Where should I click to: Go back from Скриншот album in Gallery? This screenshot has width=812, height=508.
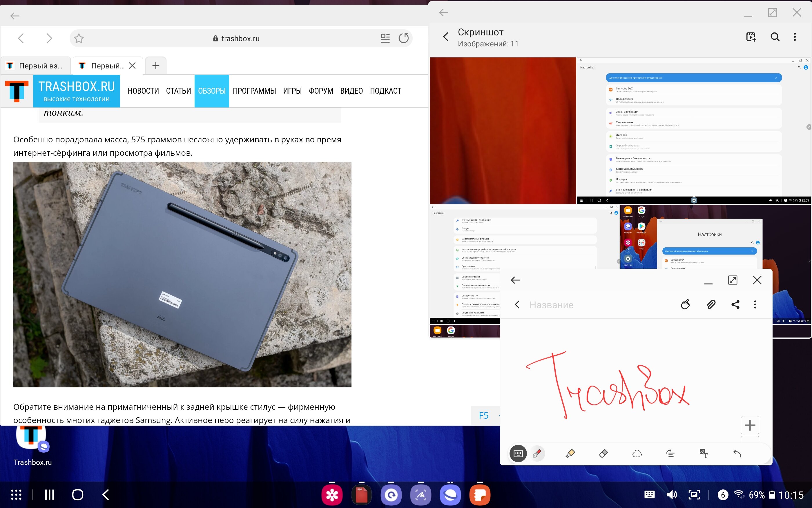coord(445,37)
